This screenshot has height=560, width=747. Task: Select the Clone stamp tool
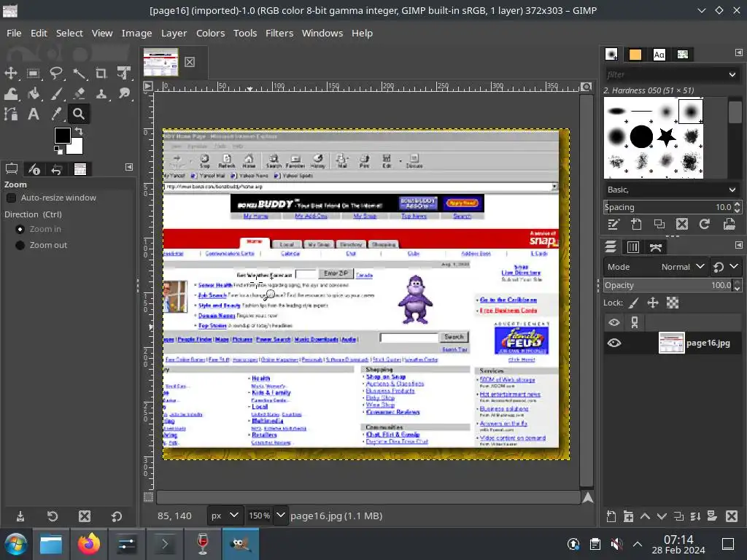[101, 93]
